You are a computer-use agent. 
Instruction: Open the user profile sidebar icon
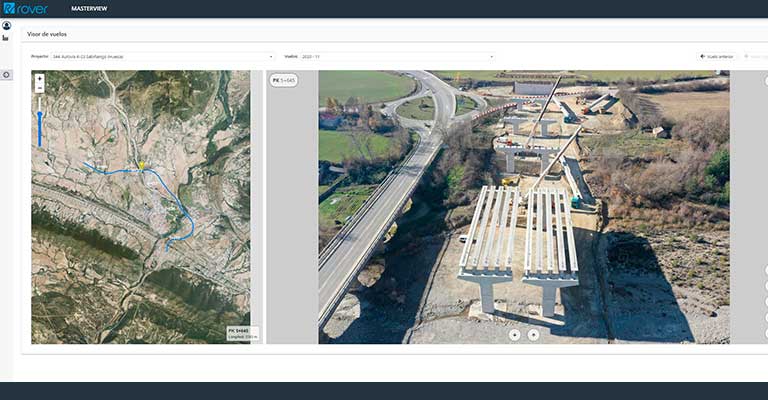[x=6, y=26]
